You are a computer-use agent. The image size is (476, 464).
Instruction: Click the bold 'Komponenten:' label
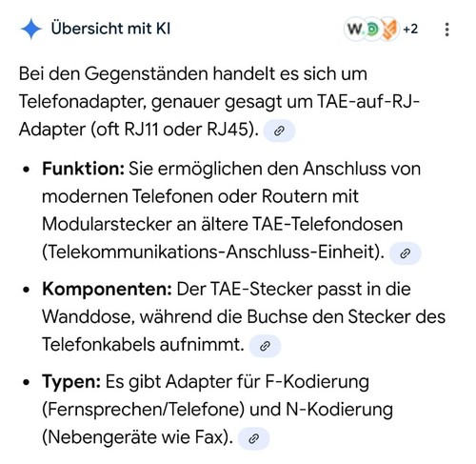108,290
